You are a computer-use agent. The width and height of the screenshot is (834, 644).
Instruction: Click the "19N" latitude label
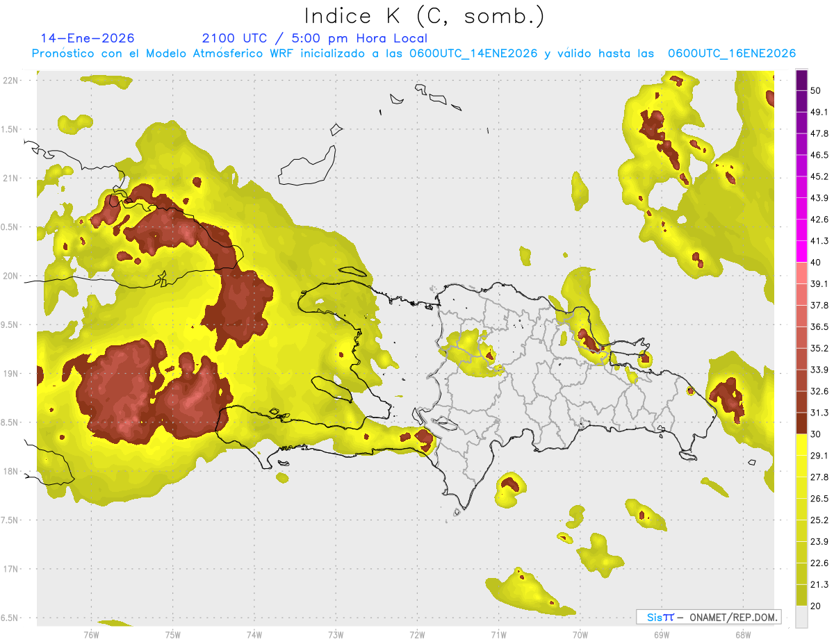click(10, 373)
